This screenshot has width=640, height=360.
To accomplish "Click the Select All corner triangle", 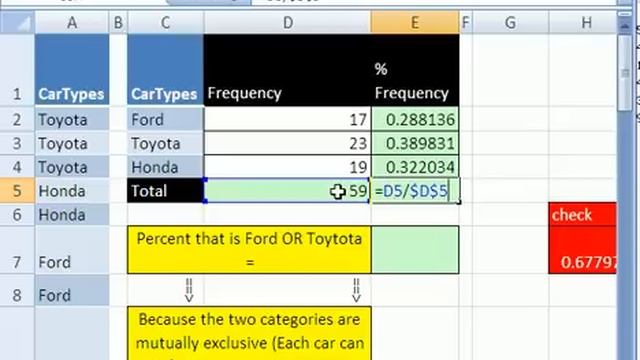I will click(x=18, y=23).
